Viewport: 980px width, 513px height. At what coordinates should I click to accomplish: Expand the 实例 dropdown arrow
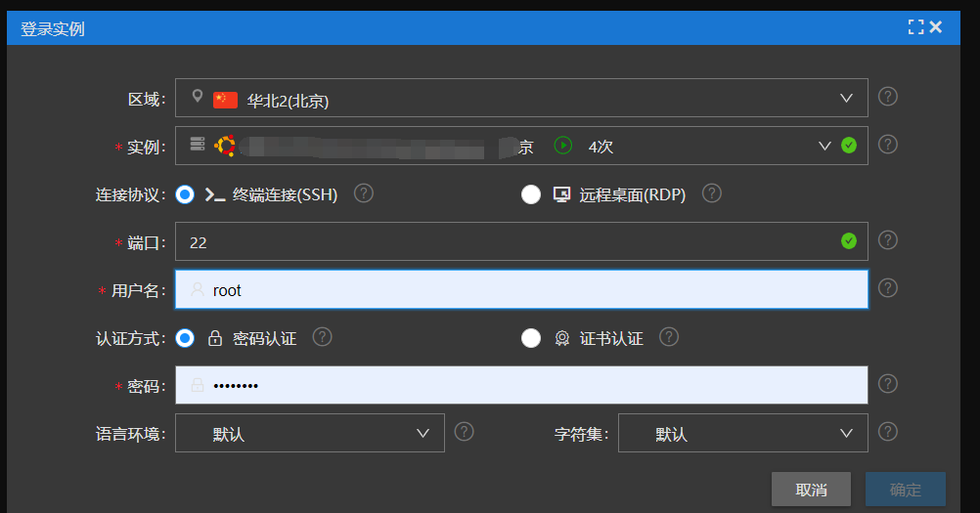coord(824,146)
